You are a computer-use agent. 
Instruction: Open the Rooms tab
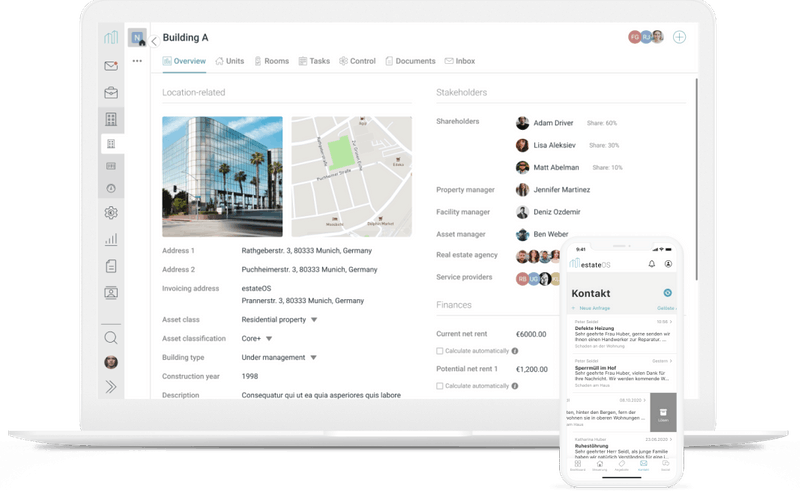pyautogui.click(x=272, y=61)
